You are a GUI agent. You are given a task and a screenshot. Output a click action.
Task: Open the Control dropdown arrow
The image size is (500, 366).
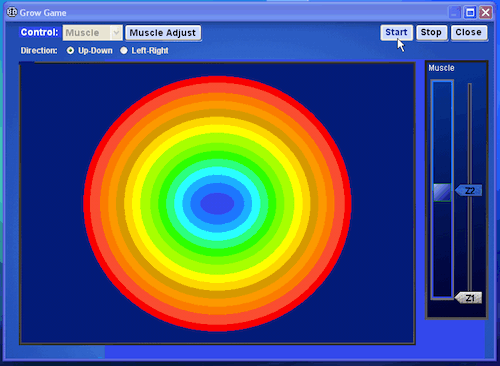tap(116, 33)
